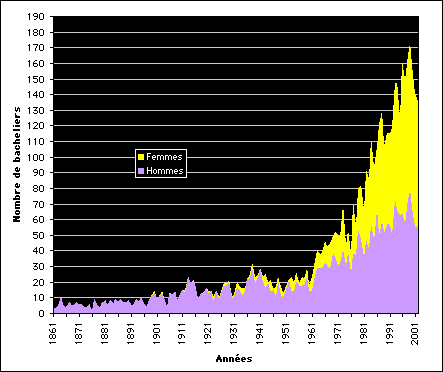The image size is (443, 372).
Task: Click the 50 y-axis value
Action: 39,235
